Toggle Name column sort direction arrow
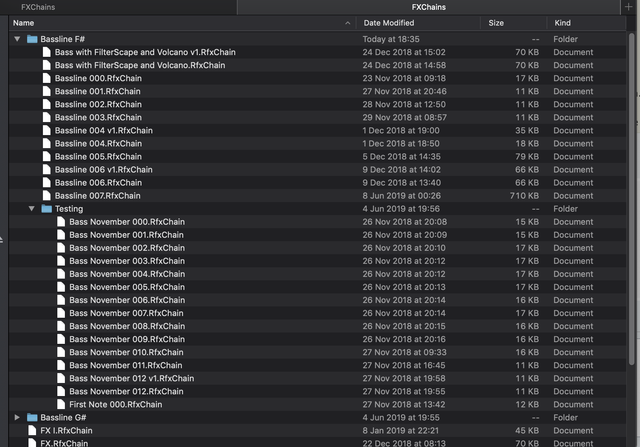 [347, 23]
